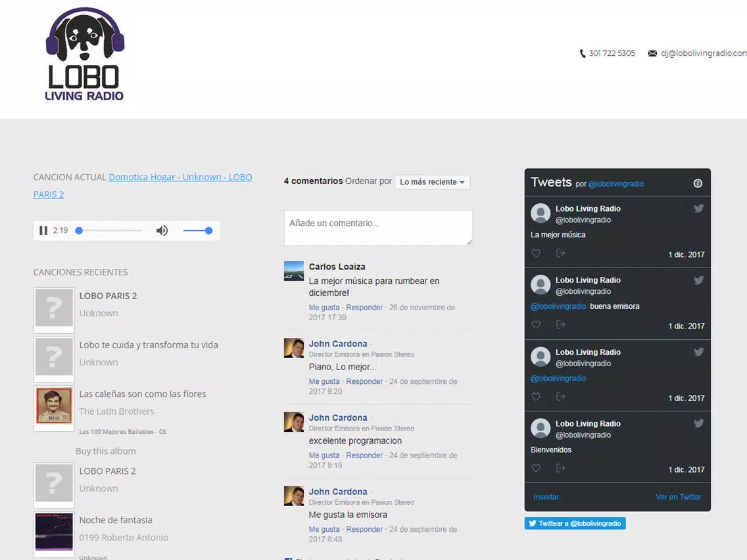Image resolution: width=747 pixels, height=560 pixels.
Task: Mute the player with speaker icon
Action: (162, 231)
